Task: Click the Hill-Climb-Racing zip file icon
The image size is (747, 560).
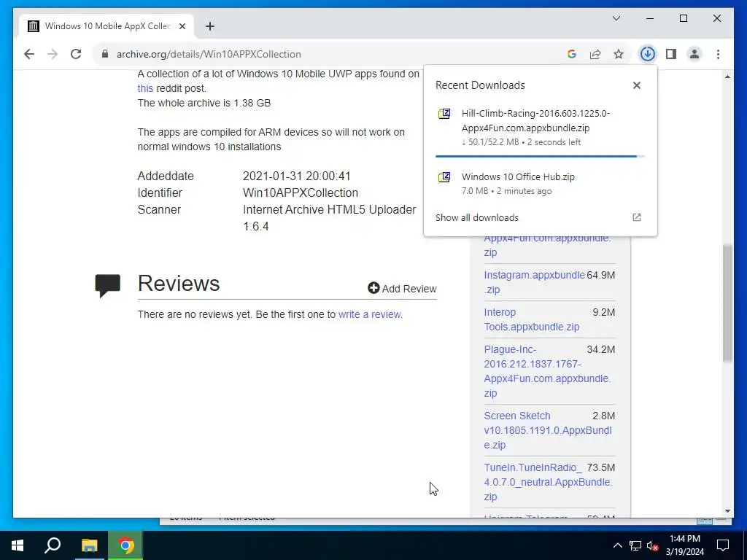Action: [x=444, y=114]
